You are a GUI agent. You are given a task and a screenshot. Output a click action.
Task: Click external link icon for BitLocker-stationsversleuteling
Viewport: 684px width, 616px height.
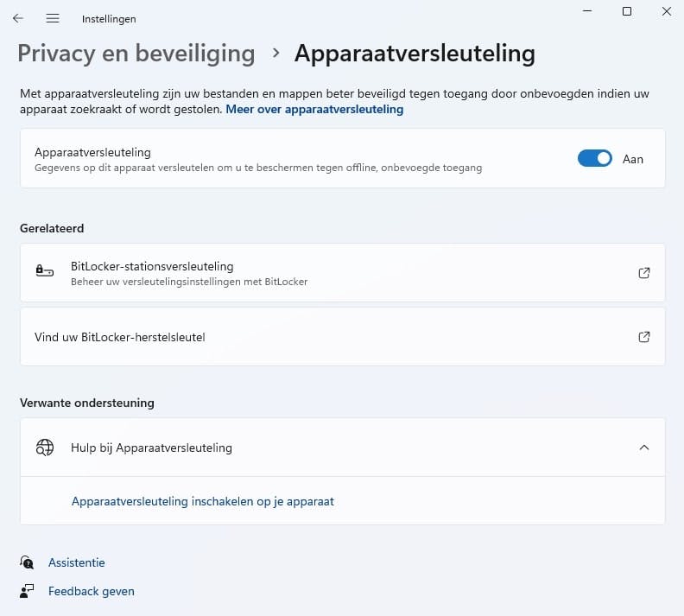click(x=643, y=273)
